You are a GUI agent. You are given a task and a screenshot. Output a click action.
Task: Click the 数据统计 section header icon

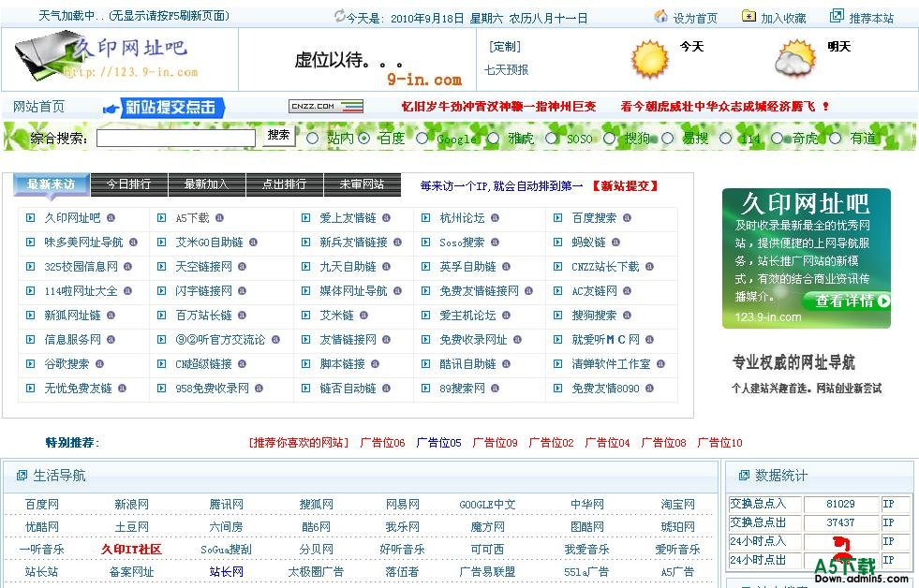point(744,476)
